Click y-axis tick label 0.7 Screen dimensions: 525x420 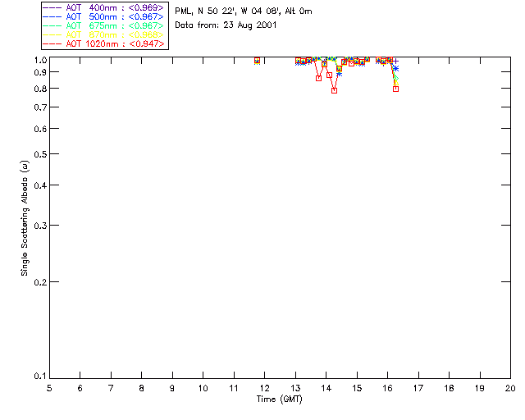click(x=40, y=107)
